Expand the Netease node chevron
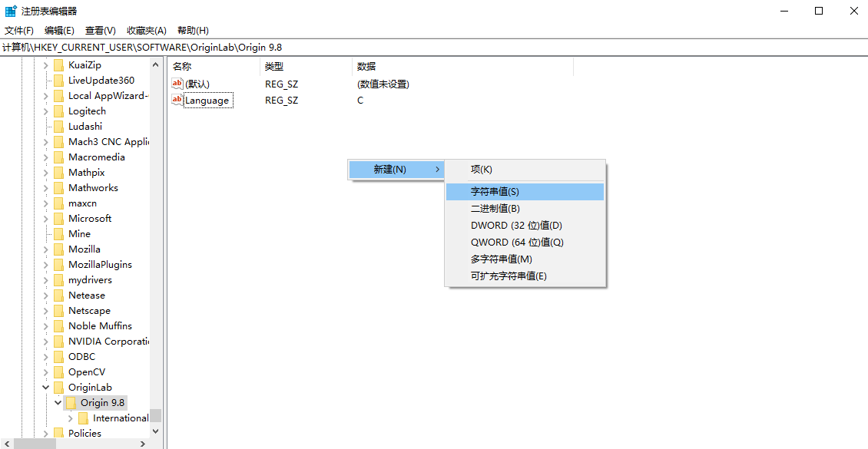868x449 pixels. click(x=45, y=295)
